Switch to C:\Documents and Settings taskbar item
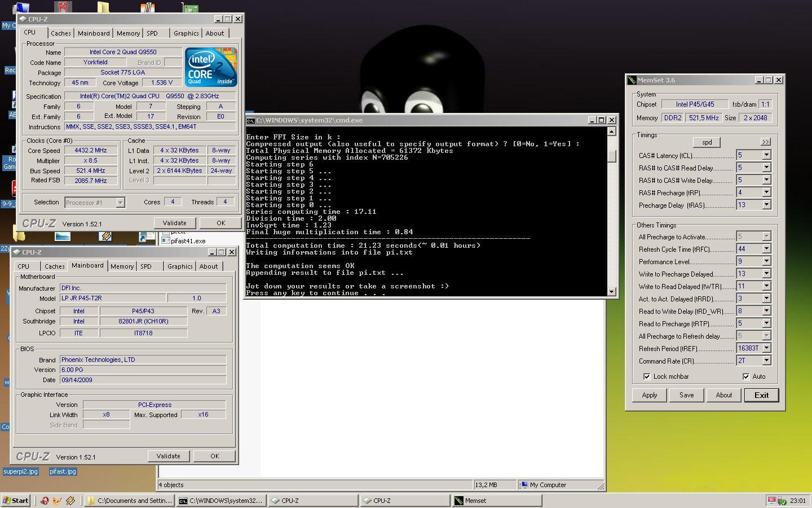Screen dimensions: 812x508 pyautogui.click(x=130, y=501)
